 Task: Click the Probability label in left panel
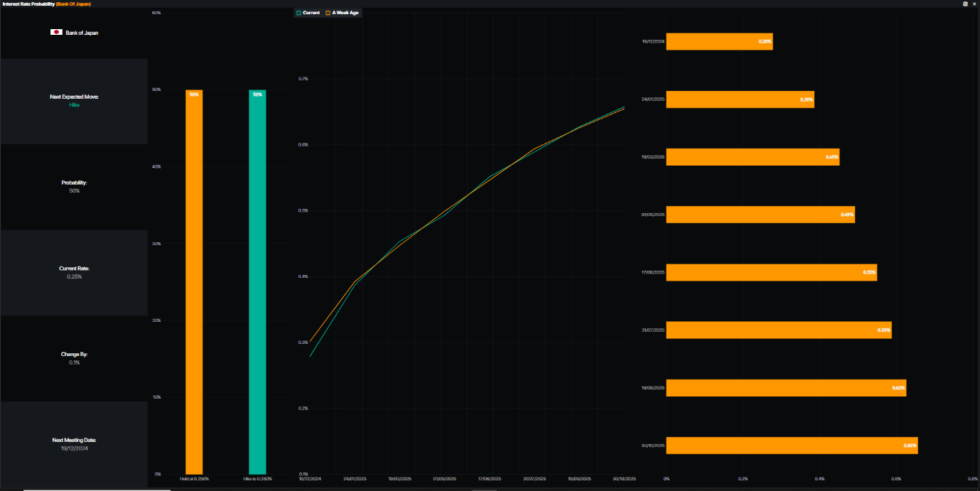[x=74, y=183]
